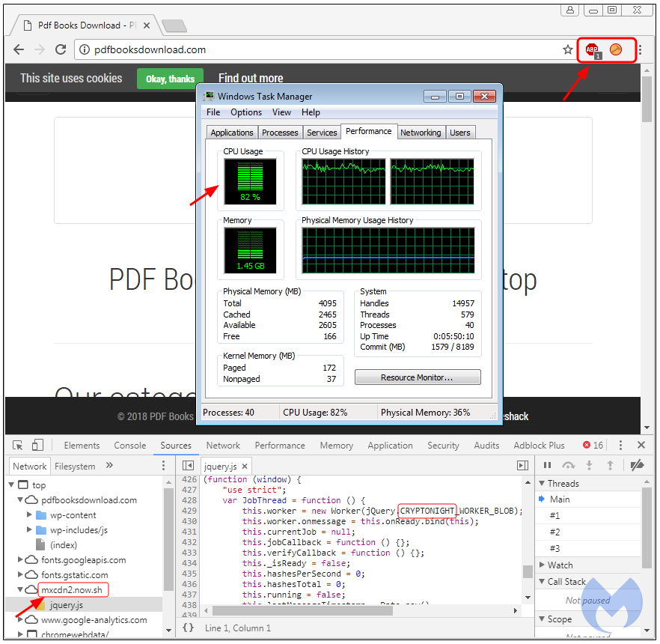Open Task Manager Networking tab
Viewport: 660px width, 644px height.
coord(421,133)
